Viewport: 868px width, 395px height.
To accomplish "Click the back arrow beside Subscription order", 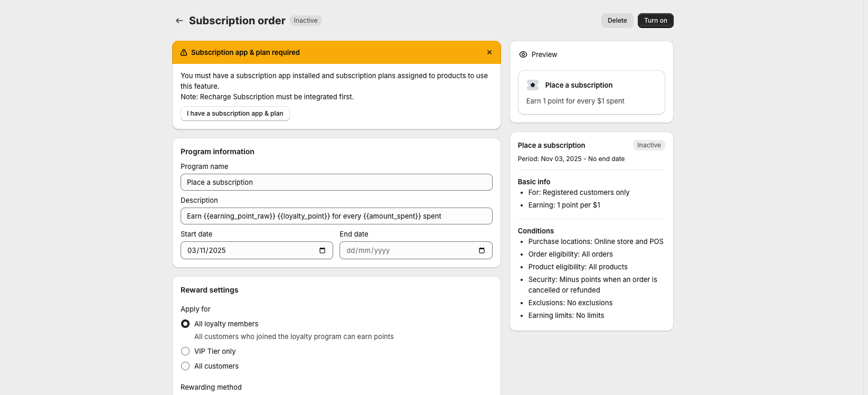I will 180,21.
